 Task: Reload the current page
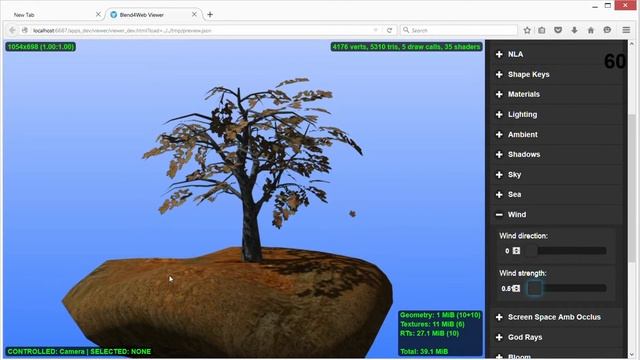point(389,30)
